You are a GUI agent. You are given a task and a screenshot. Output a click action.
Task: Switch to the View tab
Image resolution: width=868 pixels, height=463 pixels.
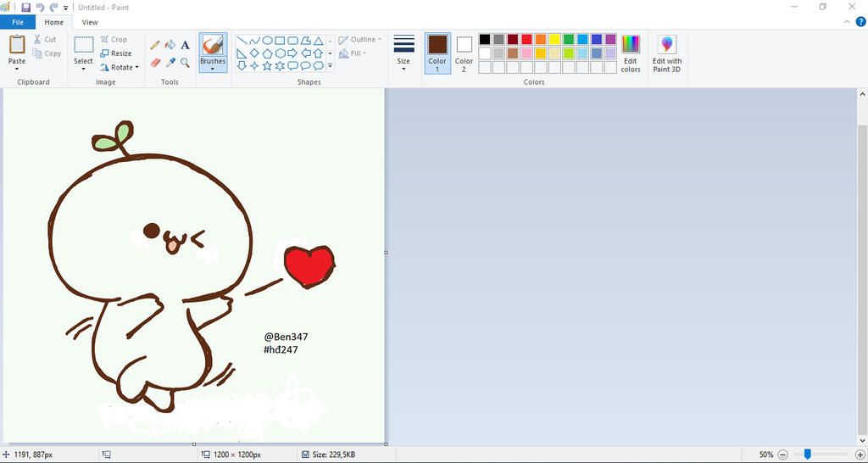[x=90, y=22]
